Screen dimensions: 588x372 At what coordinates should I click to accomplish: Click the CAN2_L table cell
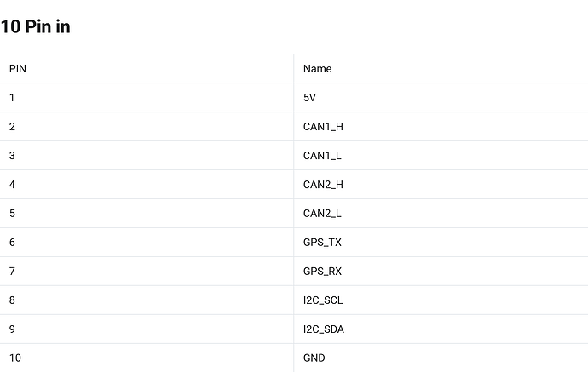coord(322,214)
